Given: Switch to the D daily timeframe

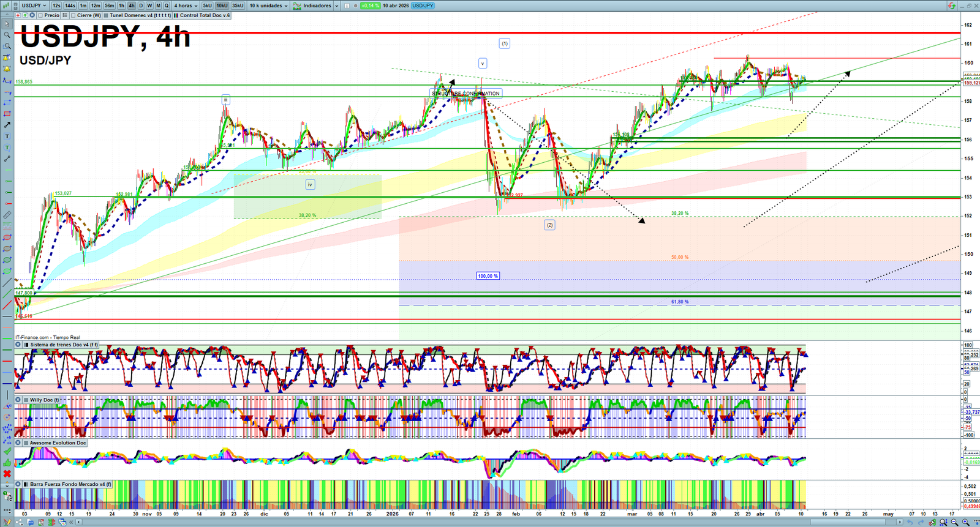Looking at the screenshot, I should [x=140, y=6].
